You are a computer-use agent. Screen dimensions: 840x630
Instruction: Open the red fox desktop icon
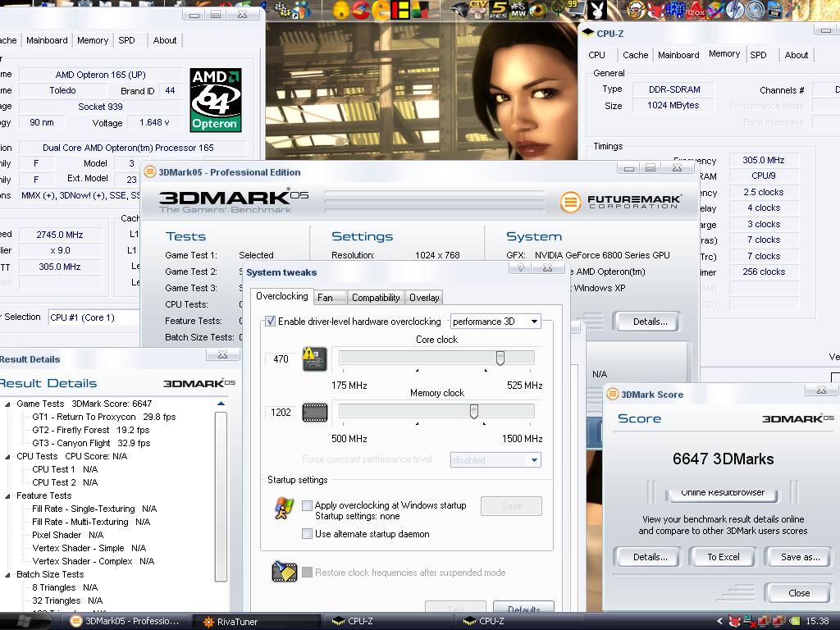[x=655, y=10]
